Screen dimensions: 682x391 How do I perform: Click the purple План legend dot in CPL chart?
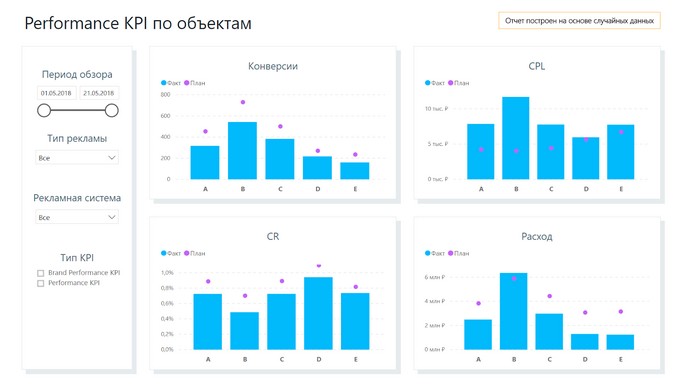451,83
